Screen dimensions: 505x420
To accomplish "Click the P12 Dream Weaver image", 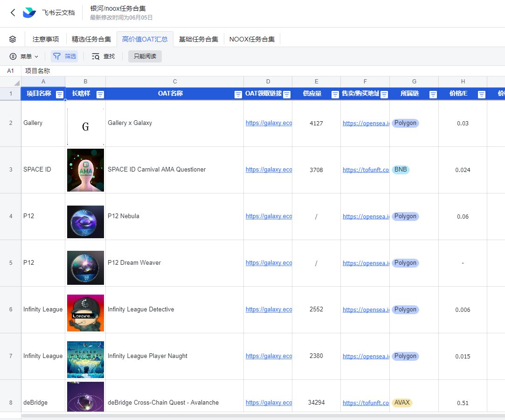I will [85, 268].
